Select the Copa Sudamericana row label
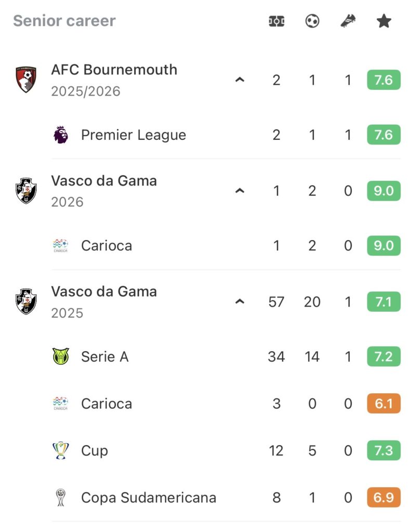The width and height of the screenshot is (410, 532). pyautogui.click(x=149, y=498)
